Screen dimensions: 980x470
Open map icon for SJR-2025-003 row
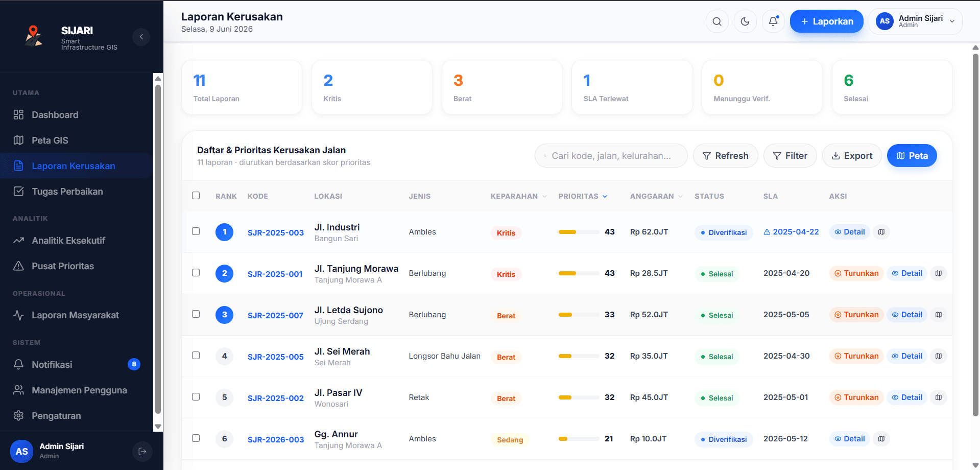pyautogui.click(x=881, y=232)
